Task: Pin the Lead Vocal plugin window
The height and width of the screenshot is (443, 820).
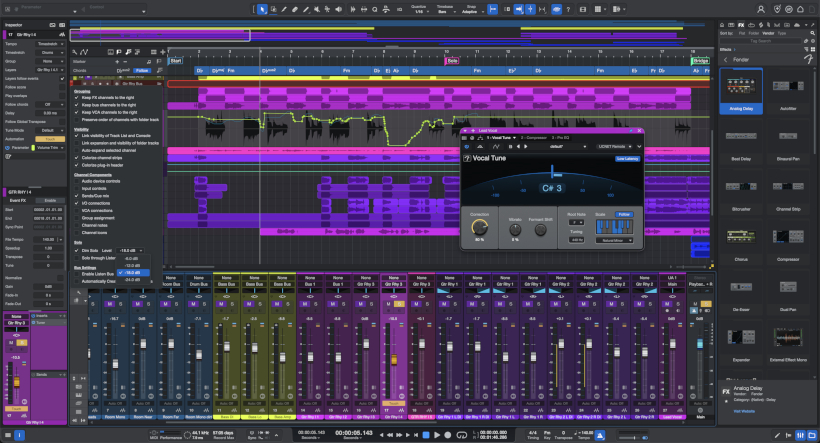Action: (631, 131)
